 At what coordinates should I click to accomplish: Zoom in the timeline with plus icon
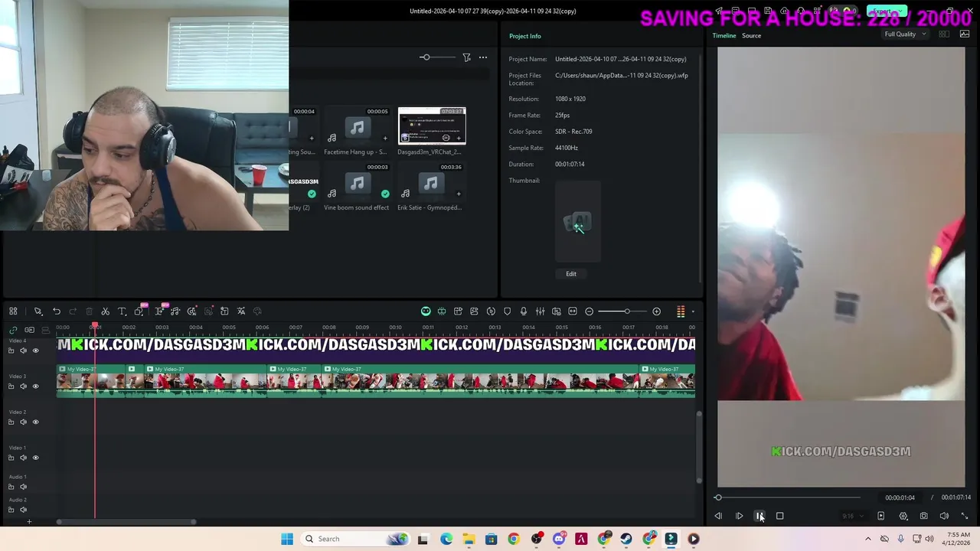(656, 311)
